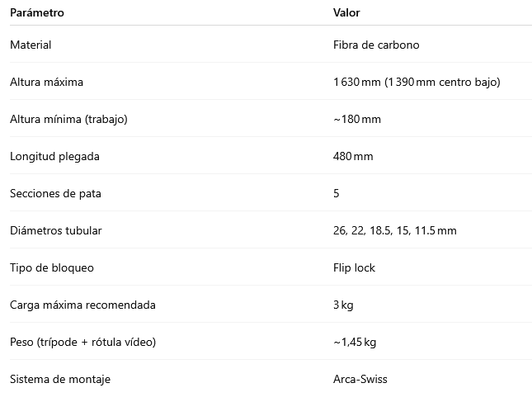Select "Altura mínima (trabajo)" label
This screenshot has height=402, width=532.
[68, 119]
